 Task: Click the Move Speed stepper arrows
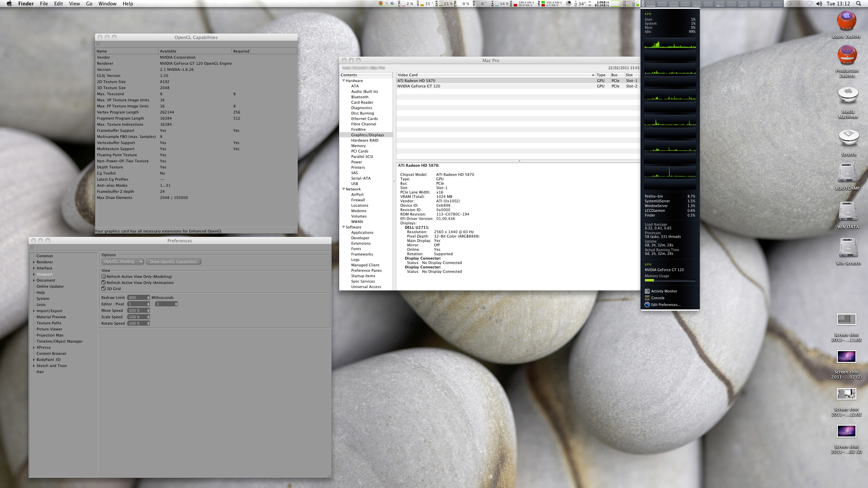coord(148,310)
